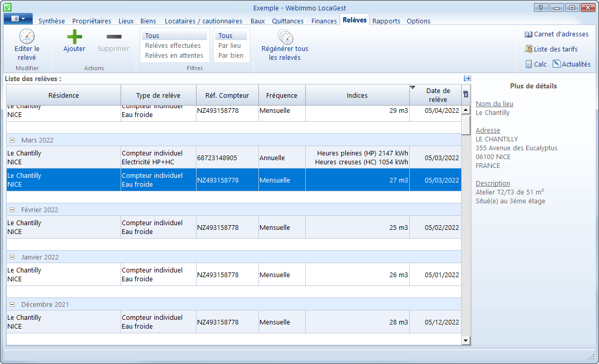
Task: Select the Par lieu grouping filter
Action: point(229,46)
